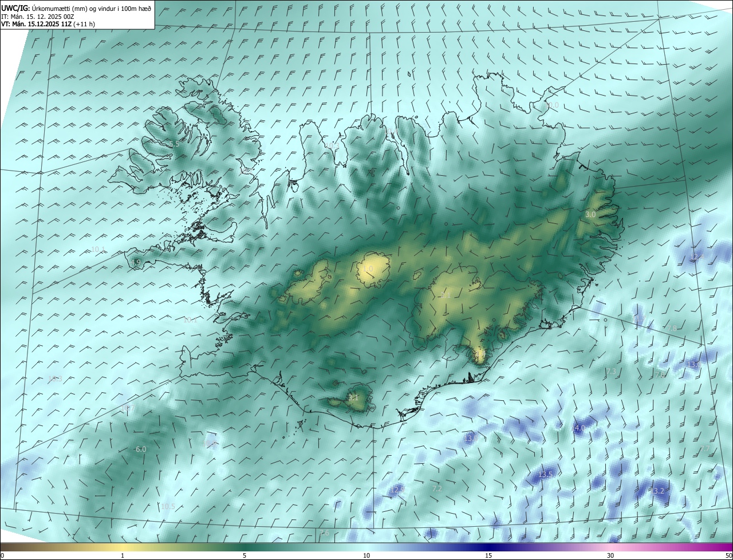Click the '5.5' value over the Westfjords
733x560 pixels.
point(175,144)
